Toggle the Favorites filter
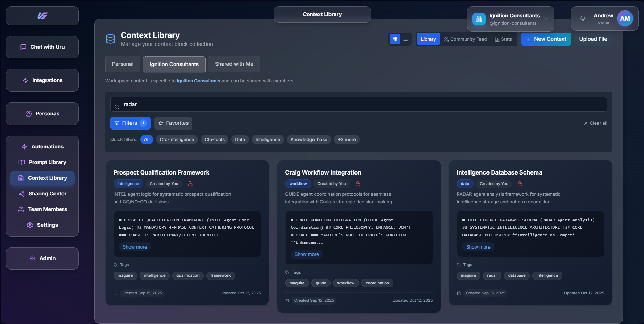 click(173, 123)
